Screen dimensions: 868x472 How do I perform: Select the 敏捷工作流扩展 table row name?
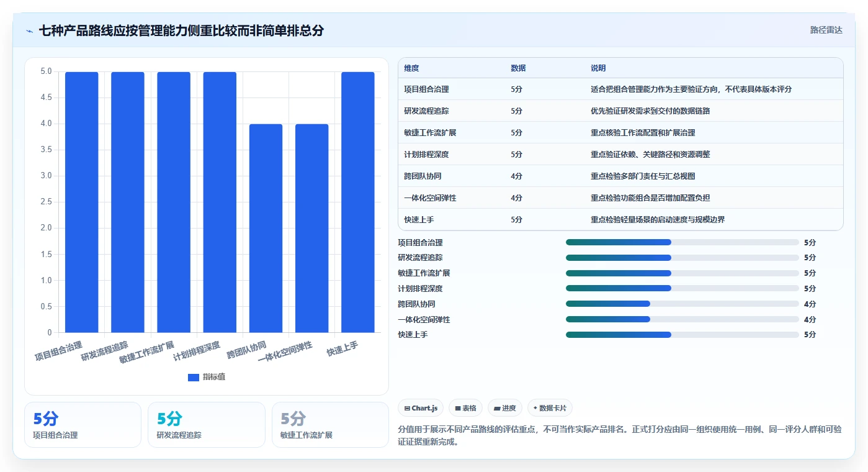(x=430, y=133)
